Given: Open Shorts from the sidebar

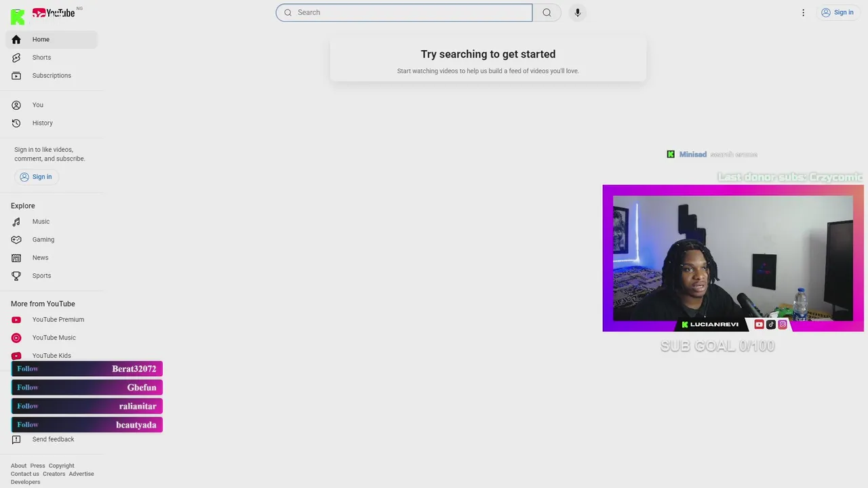Looking at the screenshot, I should click(x=52, y=58).
